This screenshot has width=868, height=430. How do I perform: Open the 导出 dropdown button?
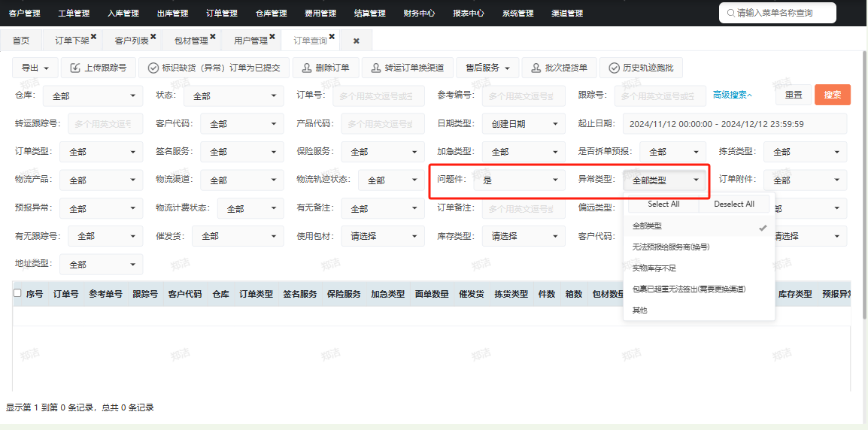(35, 68)
